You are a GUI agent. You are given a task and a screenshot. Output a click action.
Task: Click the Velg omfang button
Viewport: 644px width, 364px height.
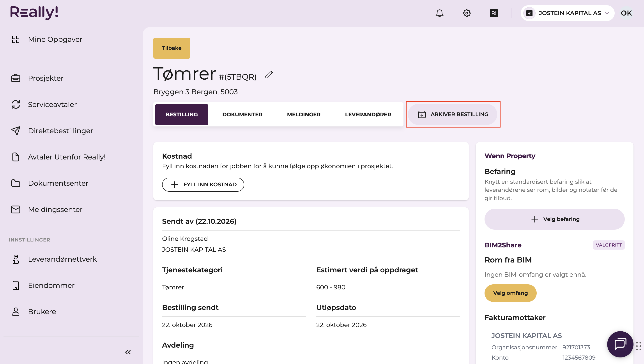[510, 293]
